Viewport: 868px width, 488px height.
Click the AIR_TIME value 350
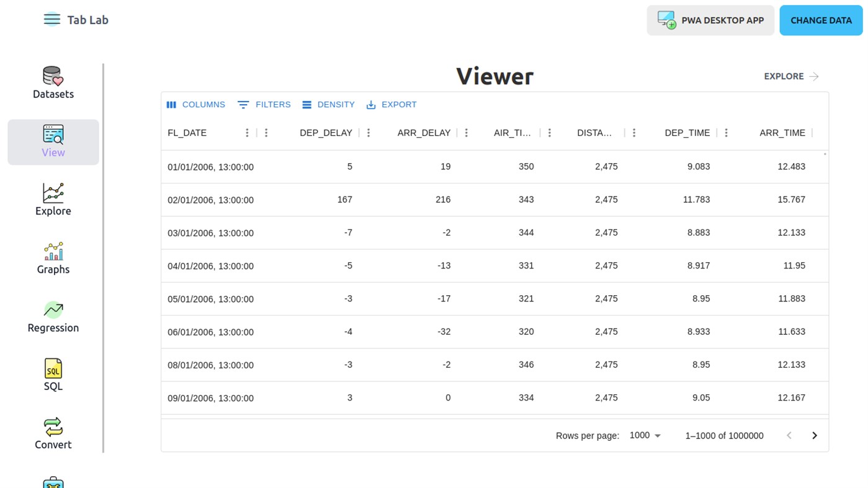tap(526, 167)
